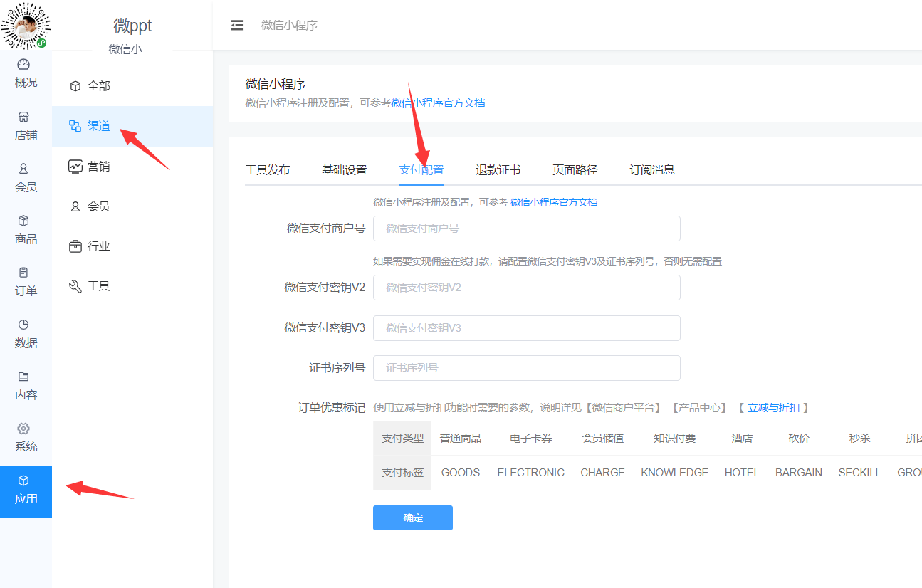Click the 电子卡券 payment type cell
Viewport: 922px width, 588px height.
[531, 439]
